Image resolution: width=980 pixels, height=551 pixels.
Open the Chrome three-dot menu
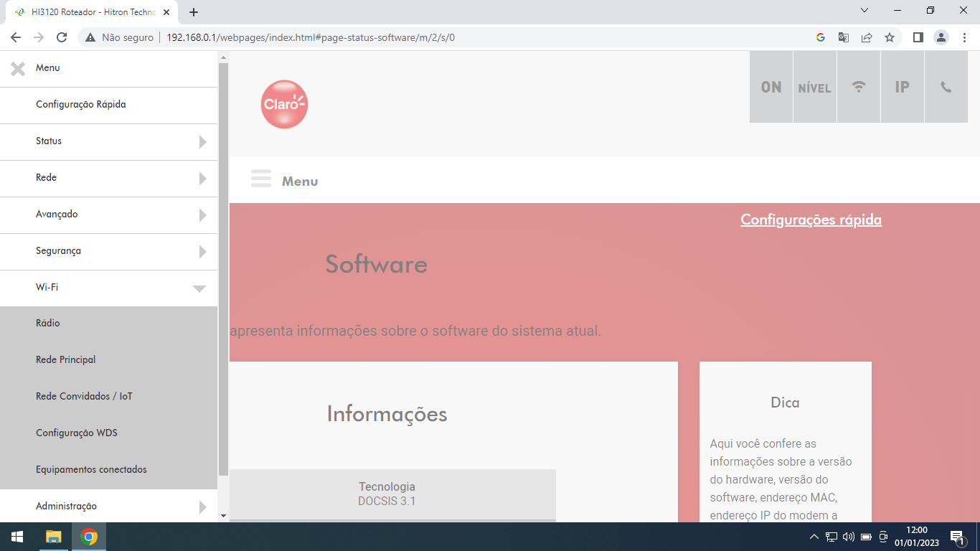[965, 37]
